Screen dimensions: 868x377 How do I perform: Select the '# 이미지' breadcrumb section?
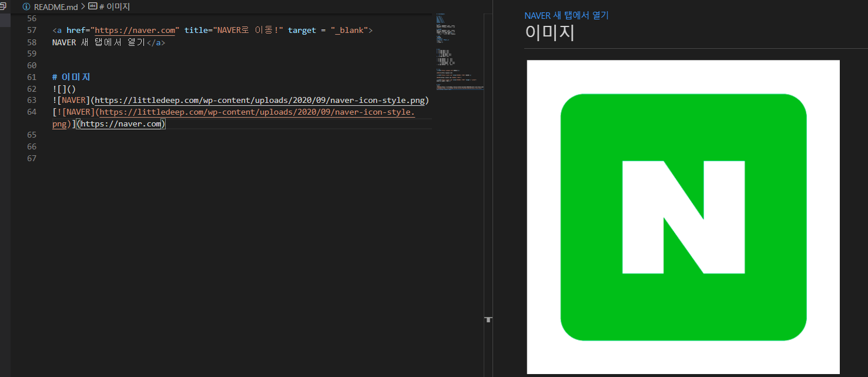115,6
